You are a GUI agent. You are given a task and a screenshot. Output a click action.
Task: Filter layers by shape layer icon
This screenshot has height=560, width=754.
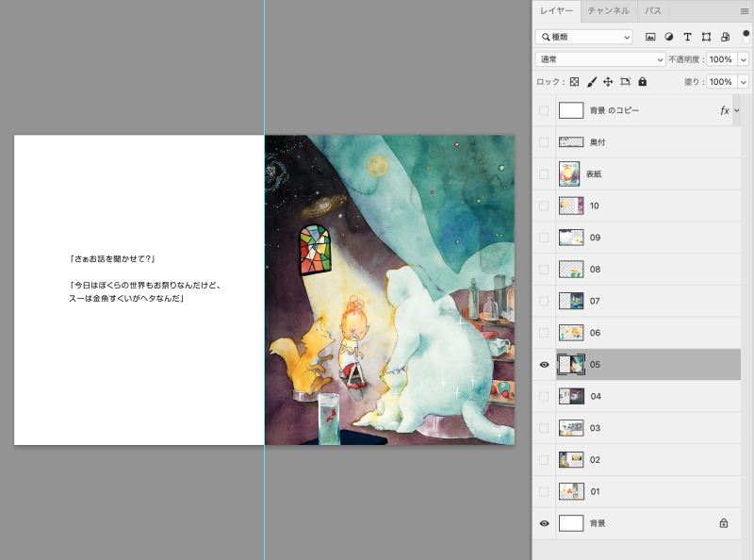706,37
